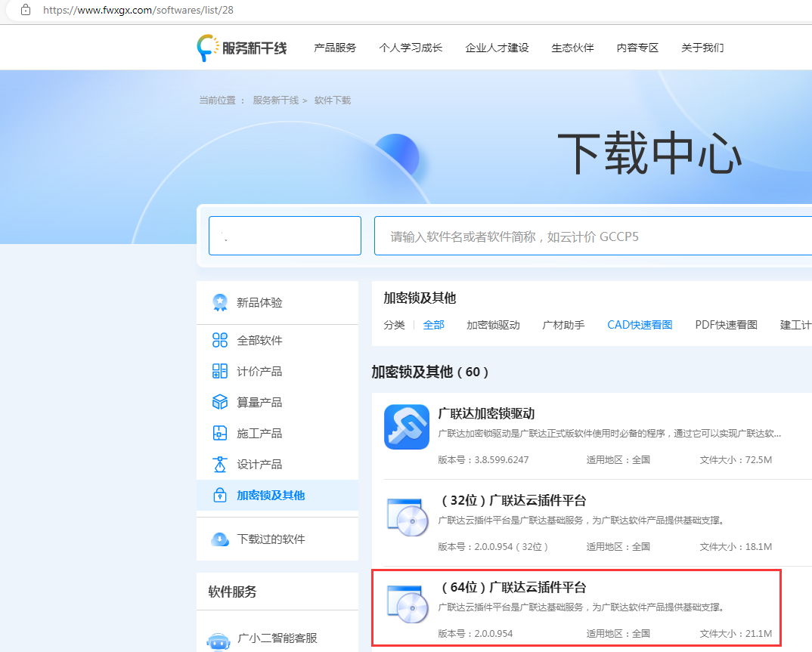812x652 pixels.
Task: Open (64位)广联达云插件平台 title link
Action: coord(512,587)
